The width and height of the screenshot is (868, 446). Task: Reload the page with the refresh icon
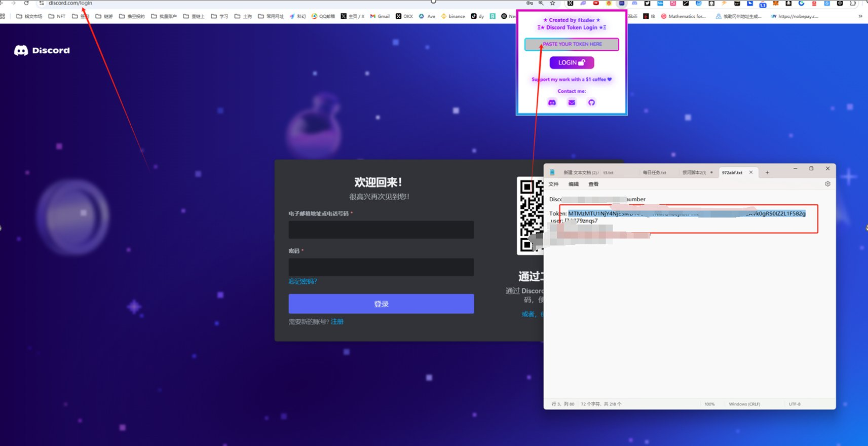(x=26, y=3)
